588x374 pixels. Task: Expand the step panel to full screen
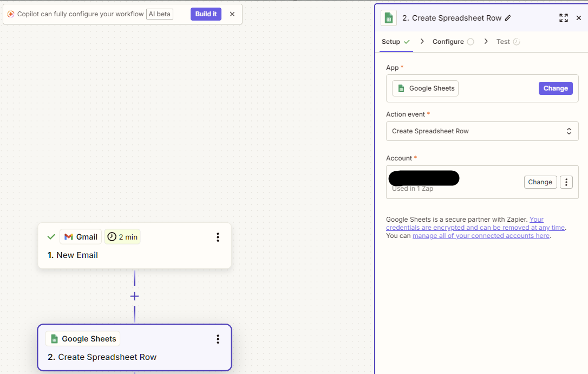point(563,18)
